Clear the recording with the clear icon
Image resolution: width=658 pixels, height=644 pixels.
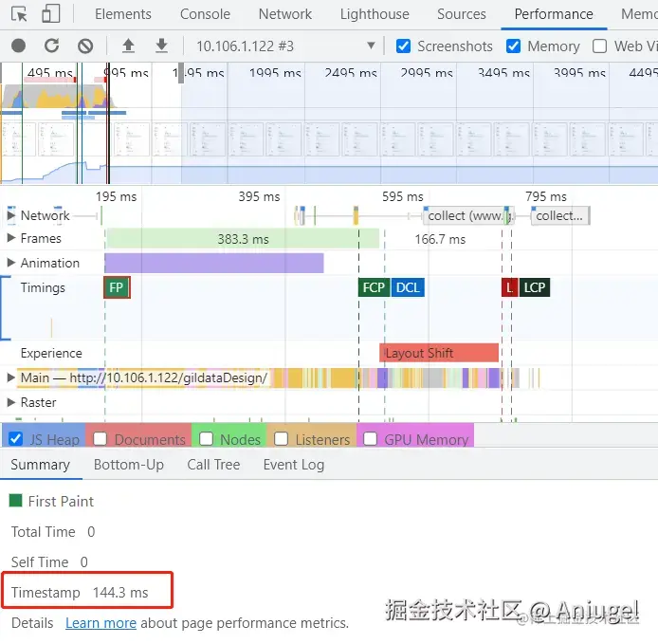(x=85, y=46)
